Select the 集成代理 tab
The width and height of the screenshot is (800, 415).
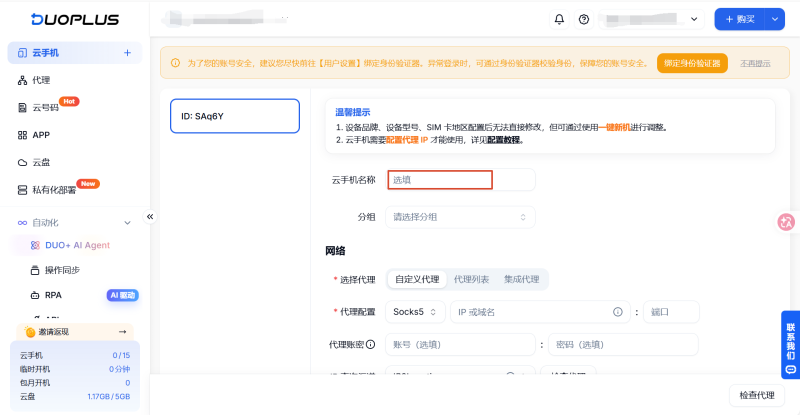click(x=521, y=279)
